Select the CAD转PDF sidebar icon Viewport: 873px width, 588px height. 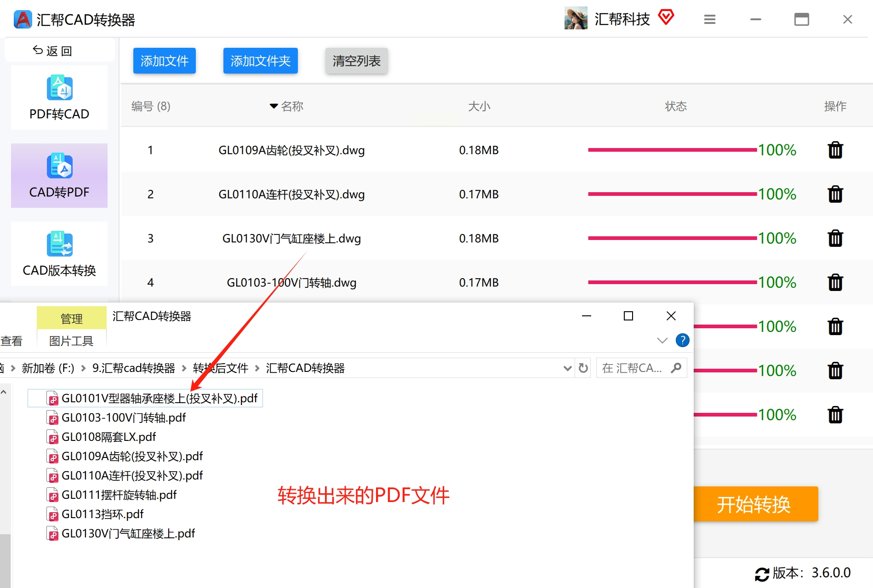[x=59, y=166]
